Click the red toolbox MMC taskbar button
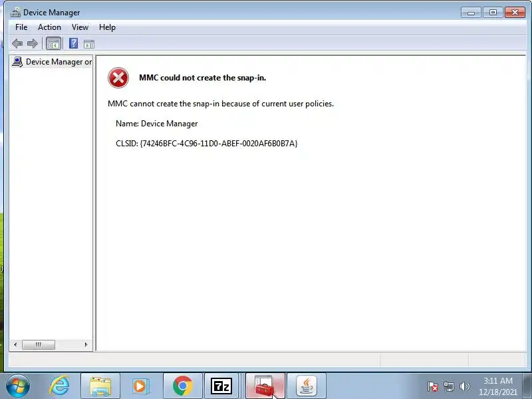Viewport: 532px width, 399px height. click(265, 386)
